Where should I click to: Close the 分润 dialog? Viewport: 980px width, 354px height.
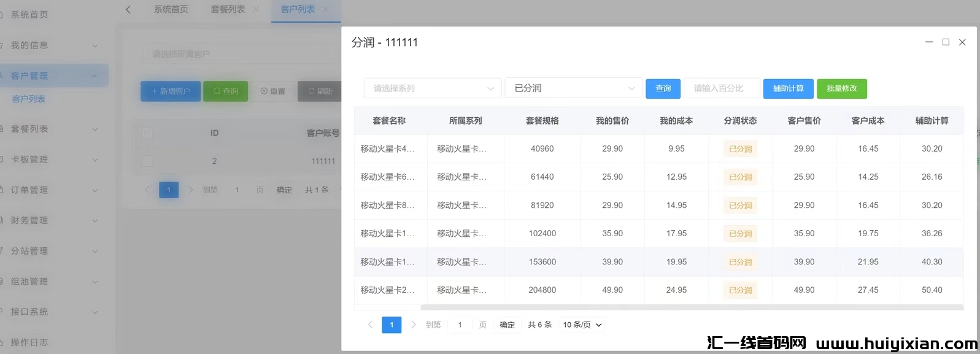(962, 42)
